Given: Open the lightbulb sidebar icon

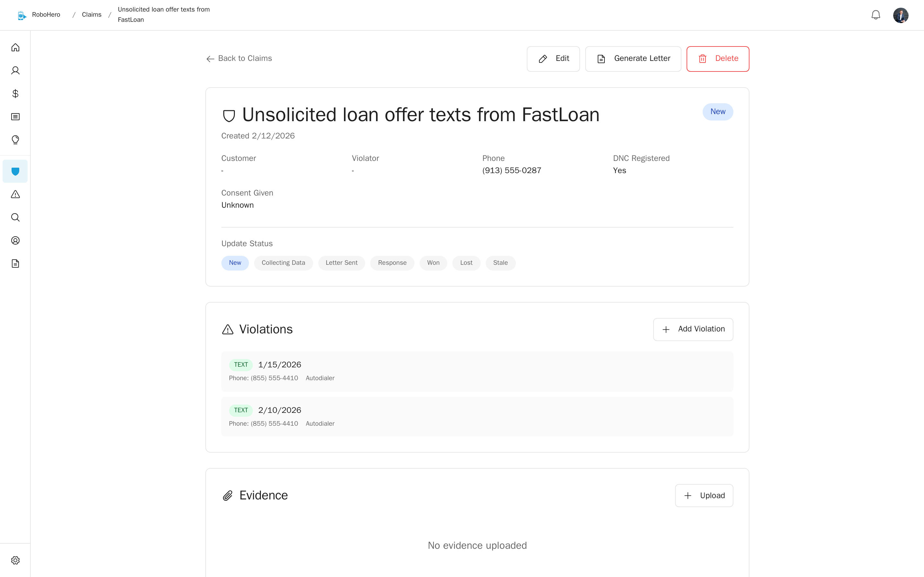Looking at the screenshot, I should click(x=15, y=140).
